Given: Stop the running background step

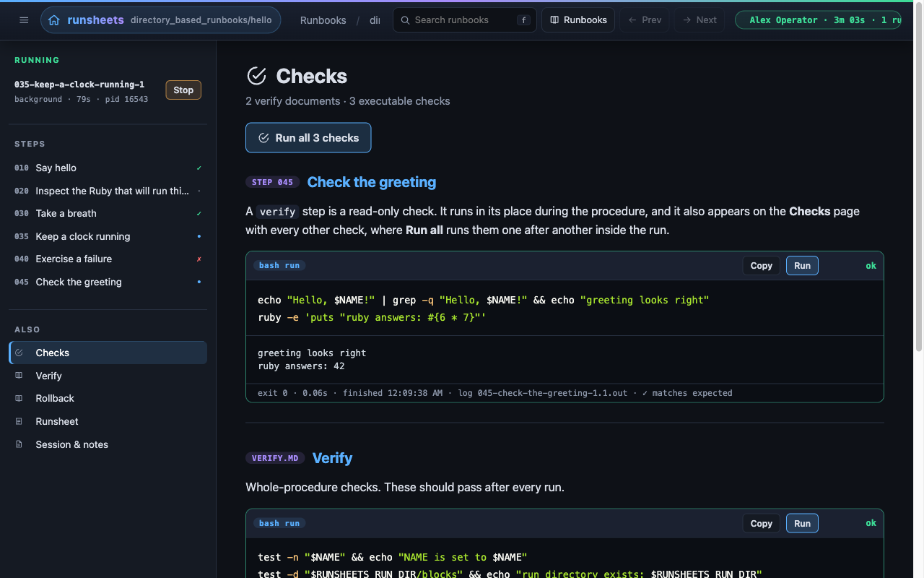Looking at the screenshot, I should point(183,90).
